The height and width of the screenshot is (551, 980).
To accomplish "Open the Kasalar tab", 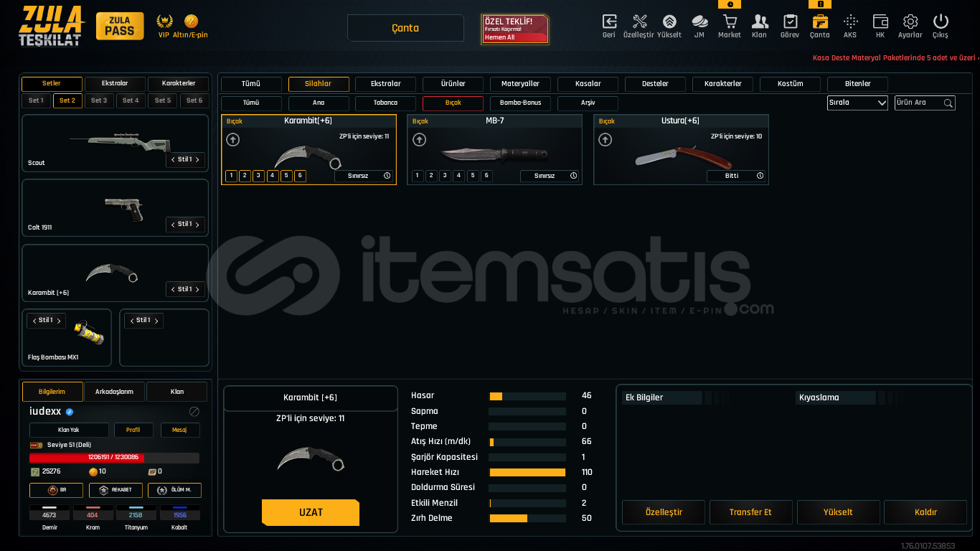I will click(588, 84).
